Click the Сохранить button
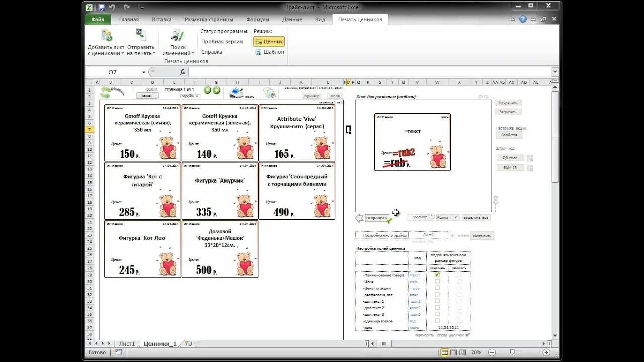 508,103
